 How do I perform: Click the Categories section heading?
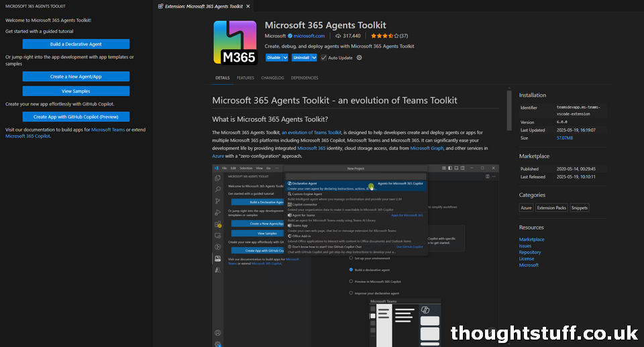pyautogui.click(x=532, y=195)
